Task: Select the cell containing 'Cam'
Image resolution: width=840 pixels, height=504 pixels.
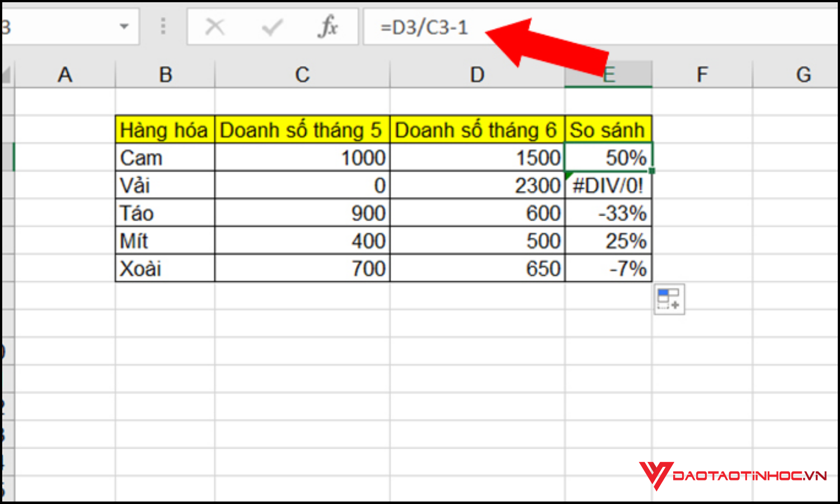Action: pos(165,157)
